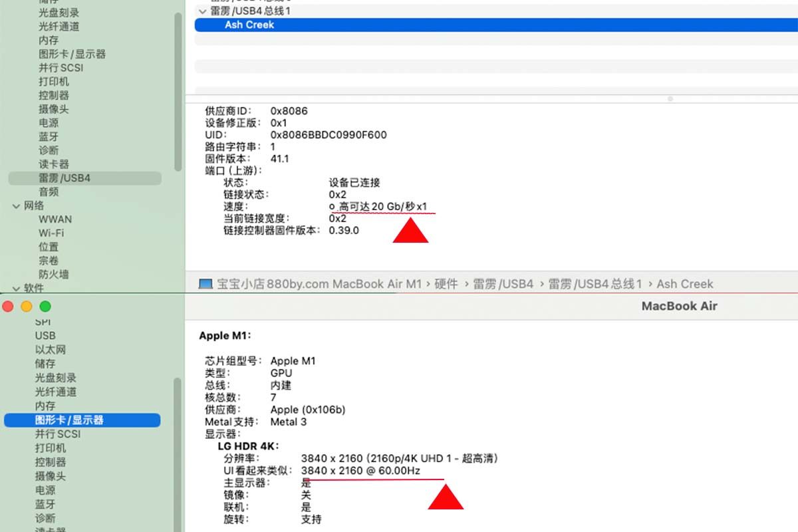Select 诊断 in the top window sidebar
The image size is (798, 532).
point(49,150)
